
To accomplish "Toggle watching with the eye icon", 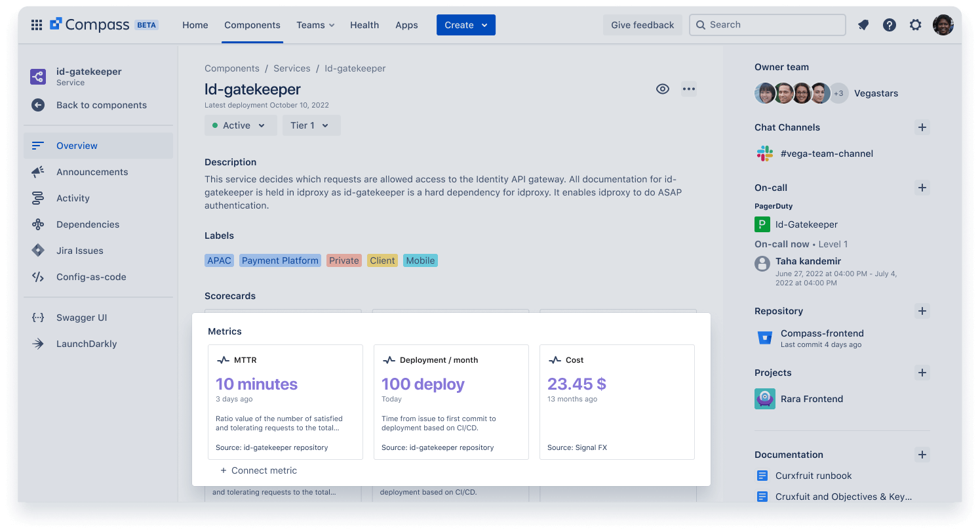I will pos(662,89).
